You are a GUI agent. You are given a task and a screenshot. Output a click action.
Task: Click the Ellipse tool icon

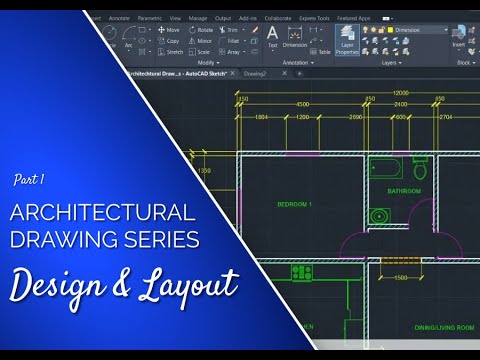point(142,41)
